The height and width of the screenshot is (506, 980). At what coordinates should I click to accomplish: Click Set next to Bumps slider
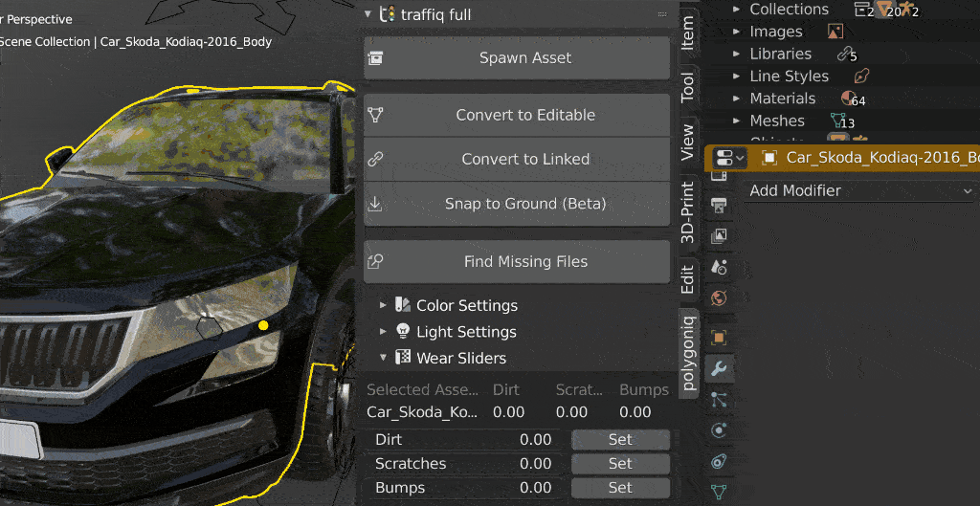point(620,488)
